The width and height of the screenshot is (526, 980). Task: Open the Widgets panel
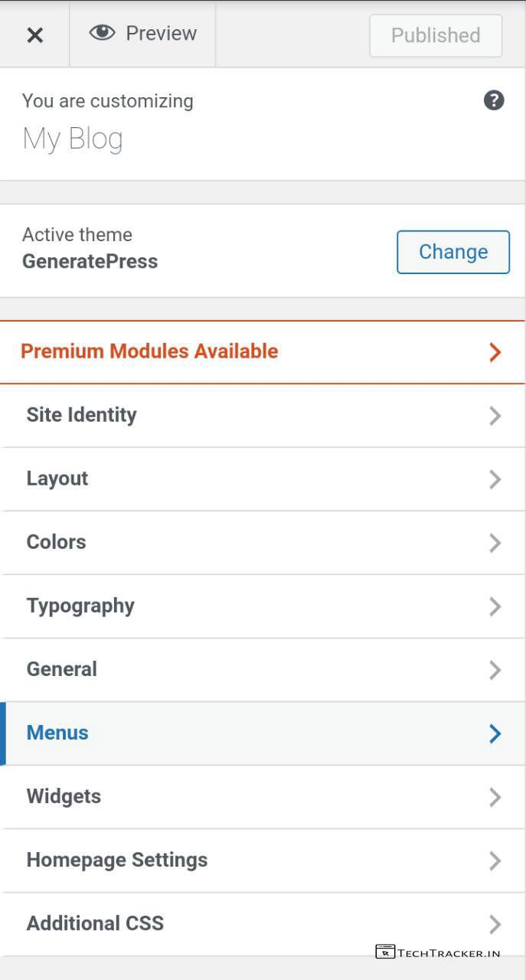[x=64, y=796]
